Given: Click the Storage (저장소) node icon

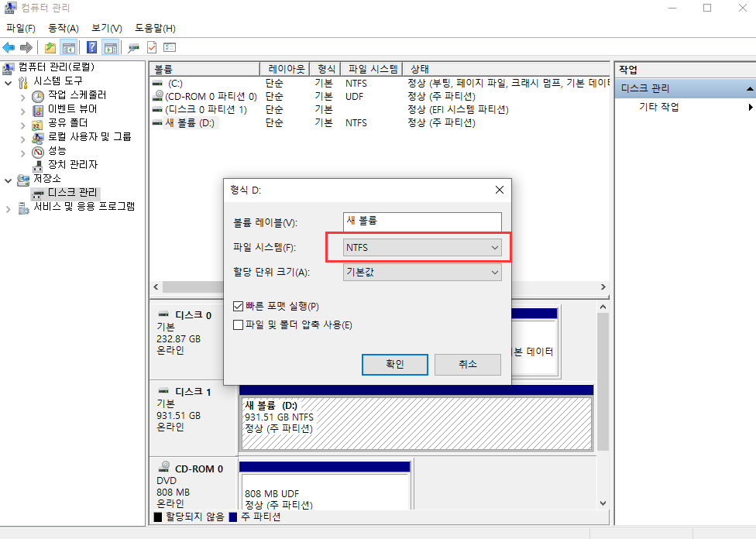Looking at the screenshot, I should 23,180.
